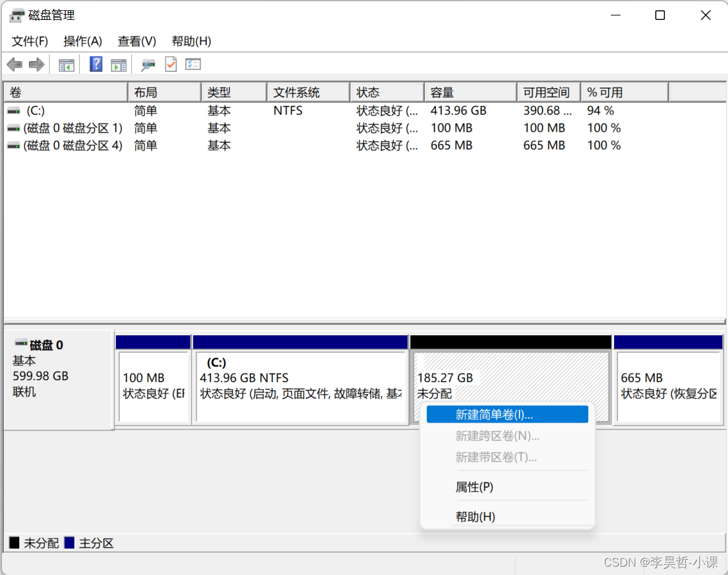Minimize the 磁盘管理 window
The image size is (728, 575).
pos(615,15)
